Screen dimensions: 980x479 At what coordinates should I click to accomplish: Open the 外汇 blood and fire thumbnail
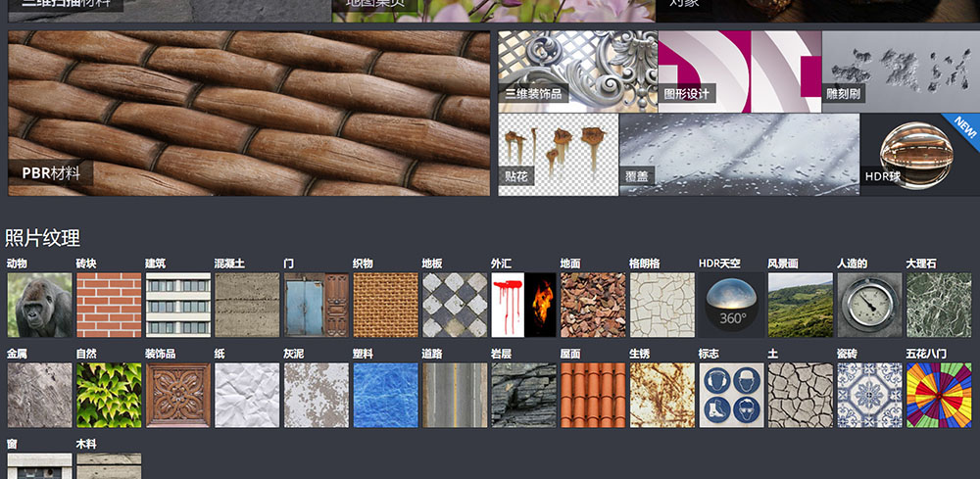click(x=523, y=305)
